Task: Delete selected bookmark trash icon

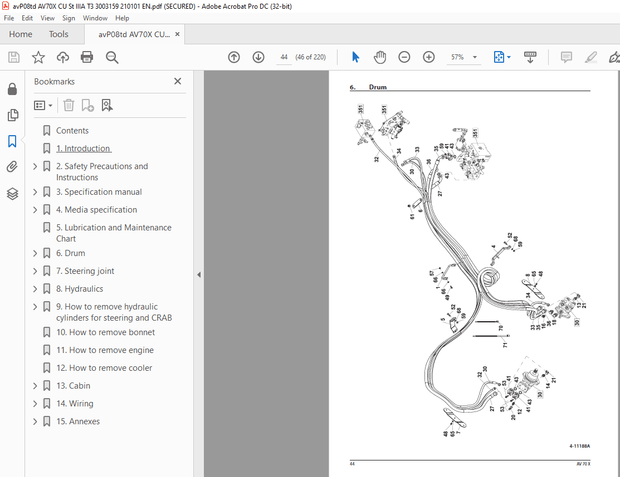Action: pyautogui.click(x=69, y=105)
